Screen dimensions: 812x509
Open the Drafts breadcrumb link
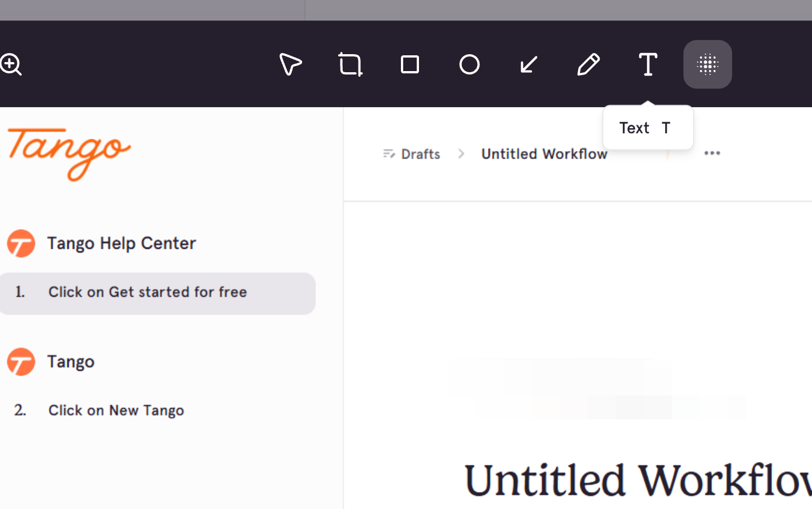(421, 154)
